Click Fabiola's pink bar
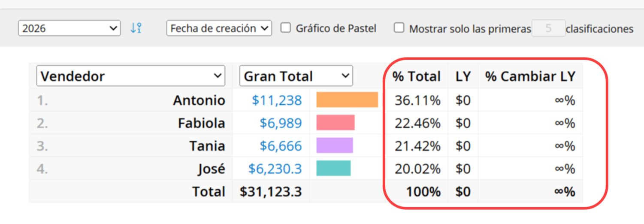The height and width of the screenshot is (224, 644). (336, 123)
